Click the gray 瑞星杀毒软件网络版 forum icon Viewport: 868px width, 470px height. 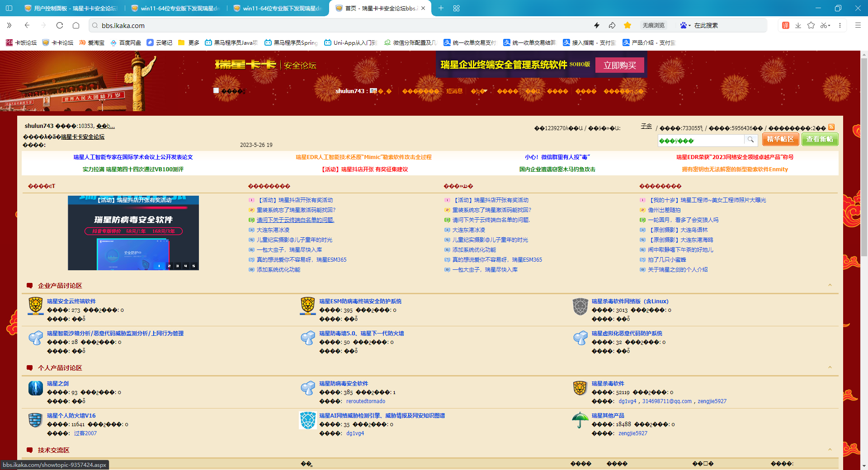pyautogui.click(x=580, y=306)
